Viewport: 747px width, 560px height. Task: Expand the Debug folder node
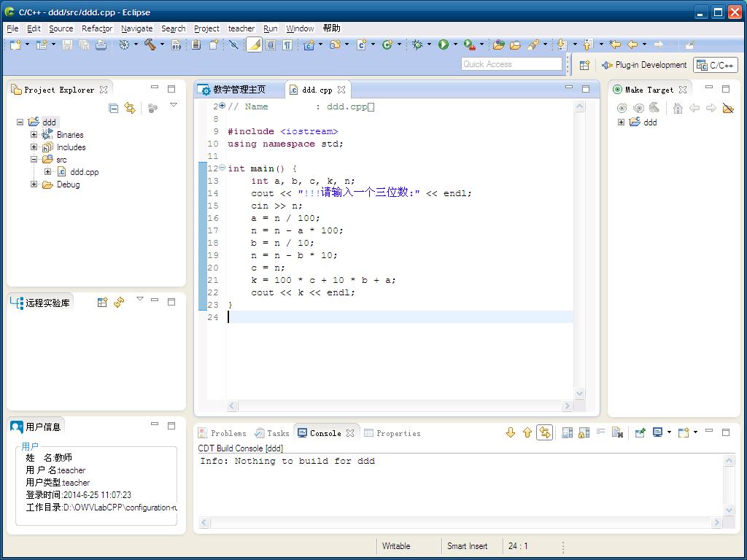pos(34,184)
